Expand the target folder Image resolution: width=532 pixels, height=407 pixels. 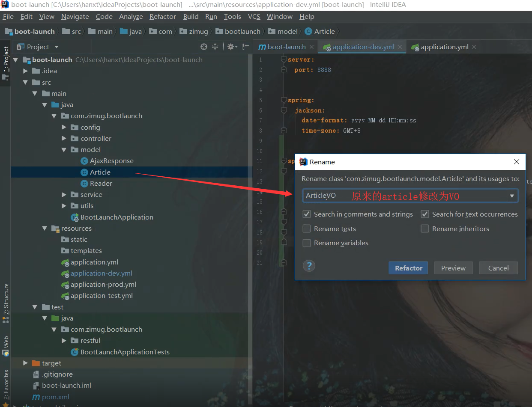tap(26, 363)
